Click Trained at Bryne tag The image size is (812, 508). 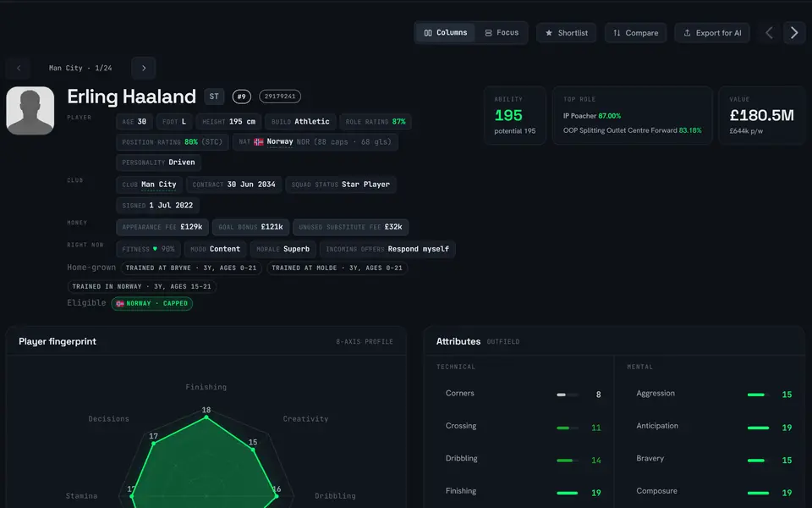(191, 268)
